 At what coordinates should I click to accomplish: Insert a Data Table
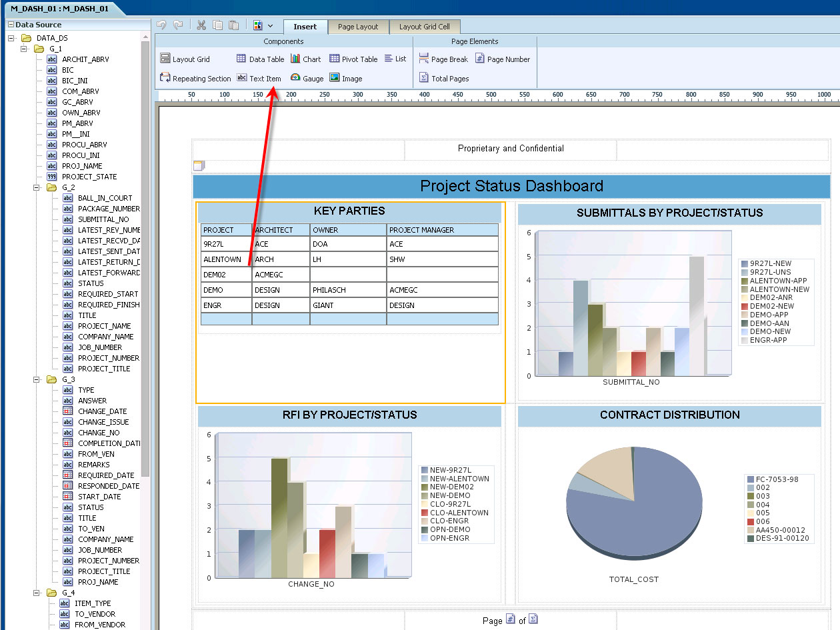[260, 59]
